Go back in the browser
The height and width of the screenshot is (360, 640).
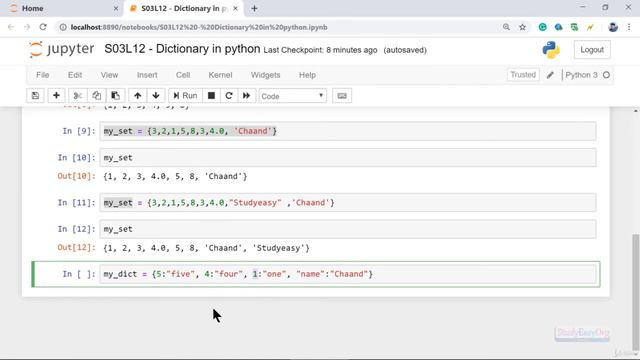[x=11, y=27]
